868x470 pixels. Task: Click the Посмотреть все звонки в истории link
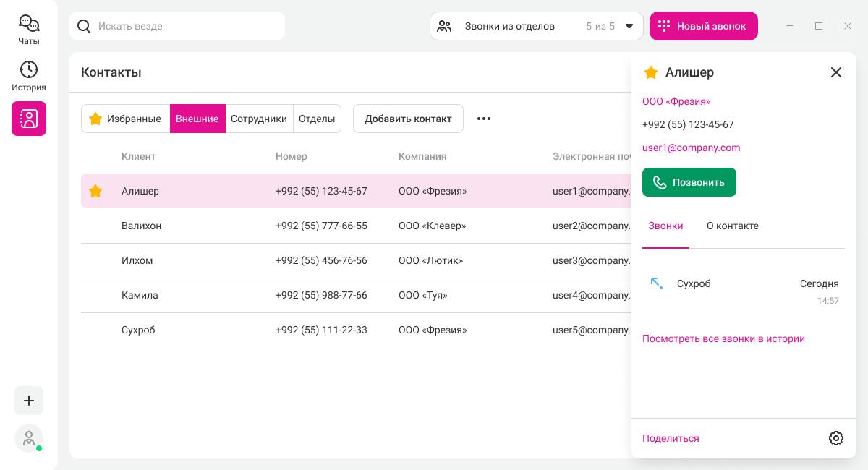point(723,338)
